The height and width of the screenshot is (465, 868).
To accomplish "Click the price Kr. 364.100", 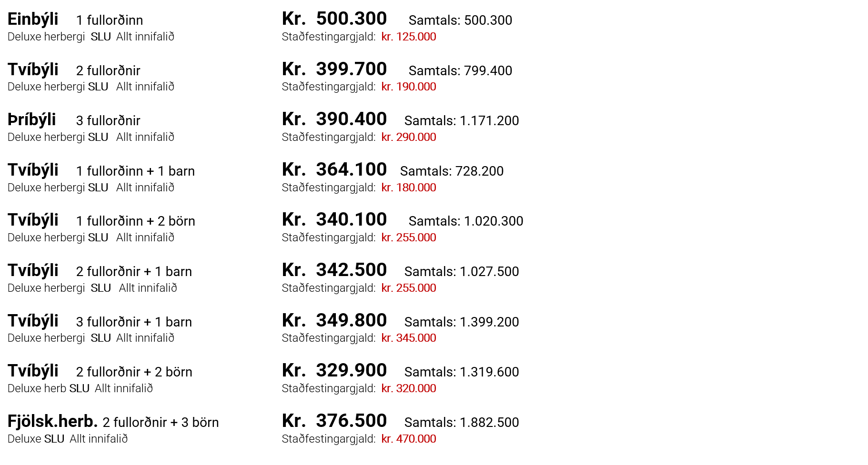I will (x=334, y=170).
